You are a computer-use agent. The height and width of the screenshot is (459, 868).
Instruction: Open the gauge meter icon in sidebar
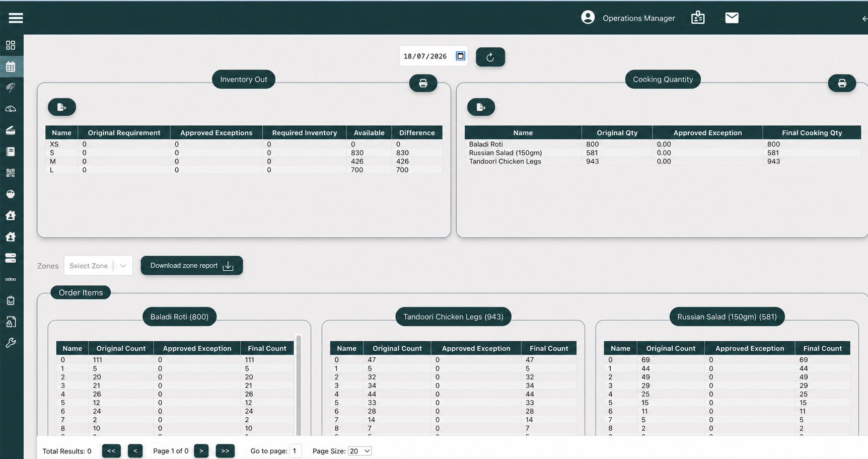[x=11, y=109]
